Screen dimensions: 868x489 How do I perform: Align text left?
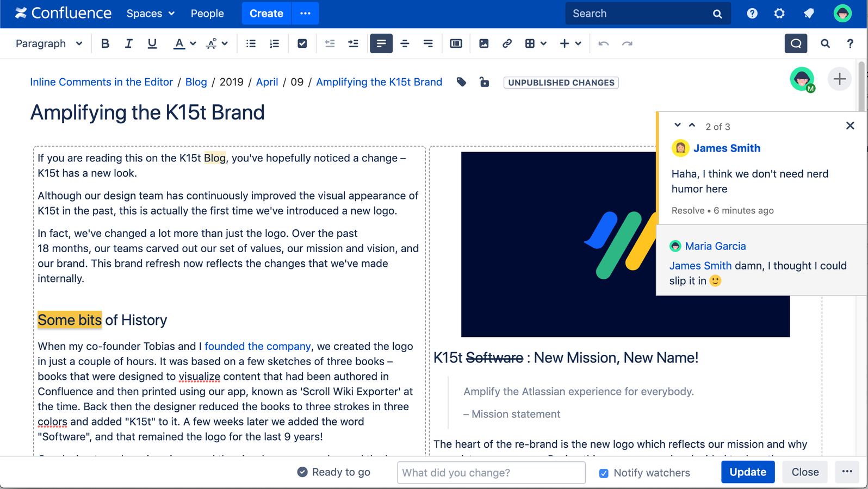pos(381,43)
